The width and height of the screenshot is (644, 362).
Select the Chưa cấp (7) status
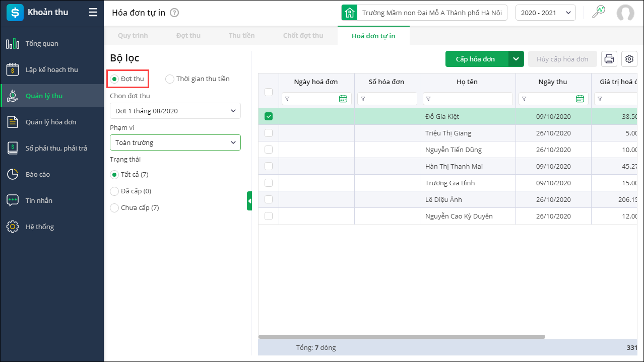click(x=114, y=208)
